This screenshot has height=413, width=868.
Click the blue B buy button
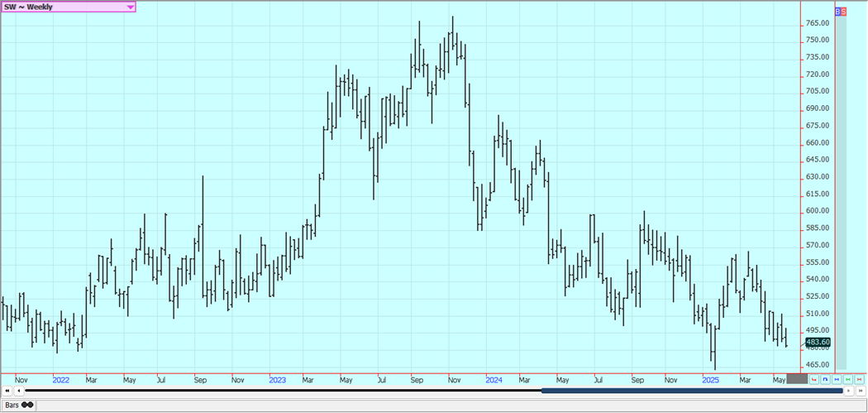click(x=838, y=11)
